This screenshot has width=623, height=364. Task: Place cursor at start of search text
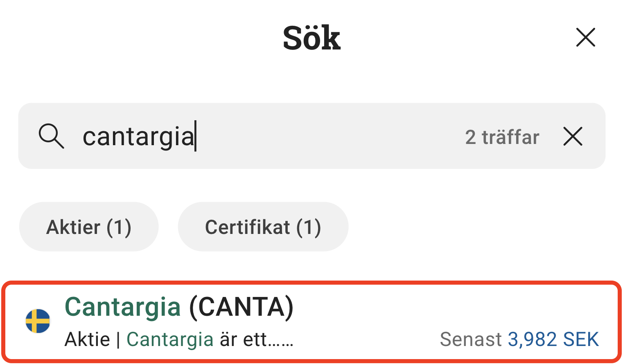pos(84,136)
